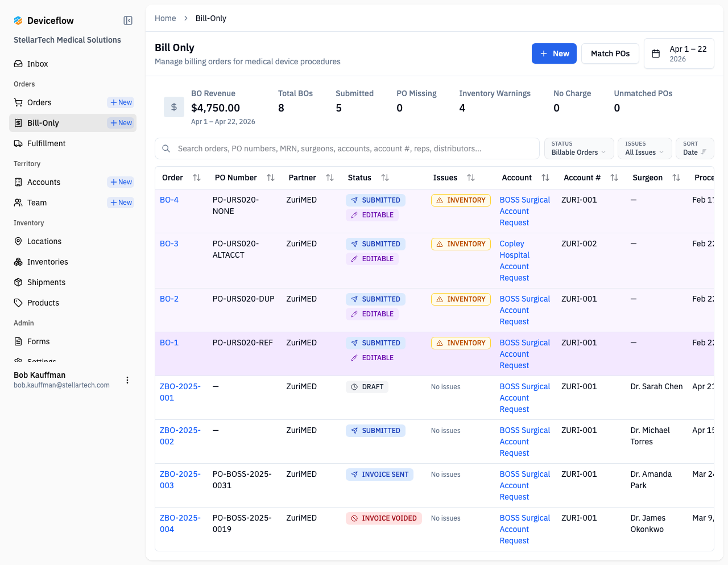The image size is (728, 565).
Task: Click Match POs button
Action: coord(610,53)
